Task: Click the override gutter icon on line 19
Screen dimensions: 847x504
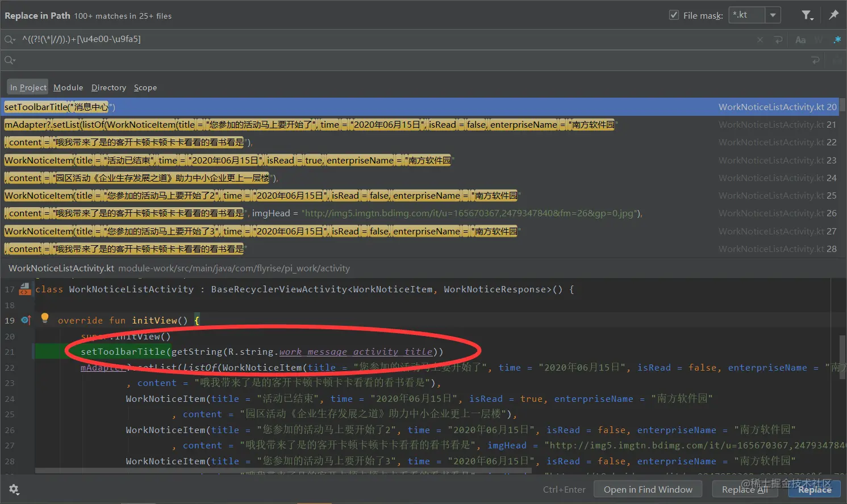Action: (26, 320)
